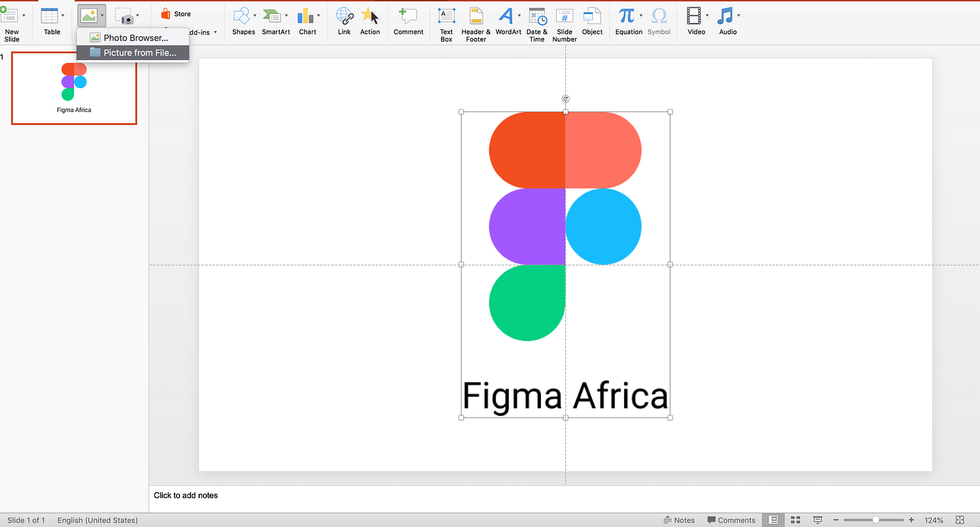Click the Audio music note icon
The width and height of the screenshot is (980, 527).
[726, 15]
